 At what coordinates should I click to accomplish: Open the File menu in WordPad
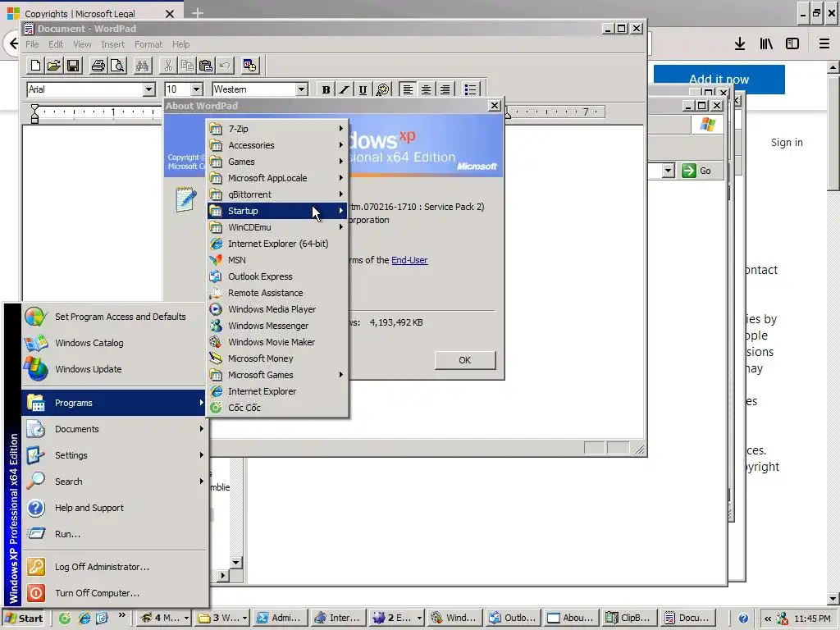pyautogui.click(x=32, y=44)
